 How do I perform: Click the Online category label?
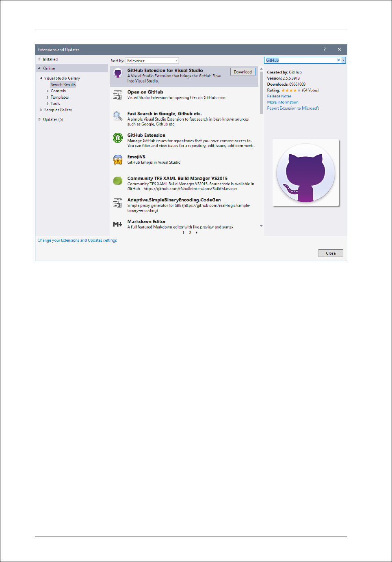[49, 68]
